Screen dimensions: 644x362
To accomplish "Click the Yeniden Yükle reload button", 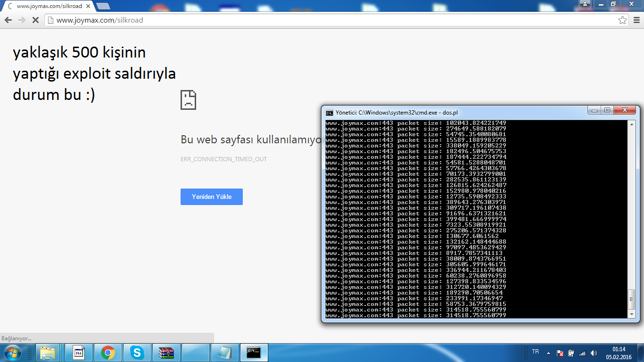I will pyautogui.click(x=211, y=197).
